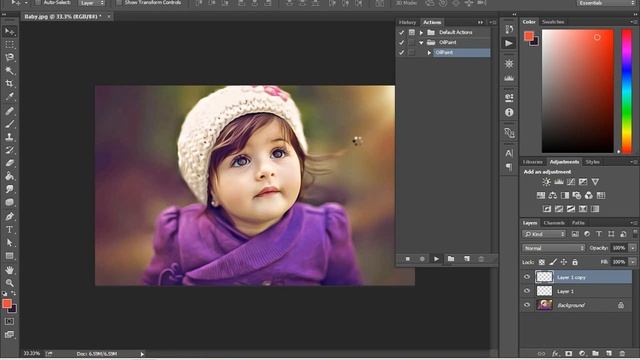
Task: Select the Crop tool
Action: [9, 84]
